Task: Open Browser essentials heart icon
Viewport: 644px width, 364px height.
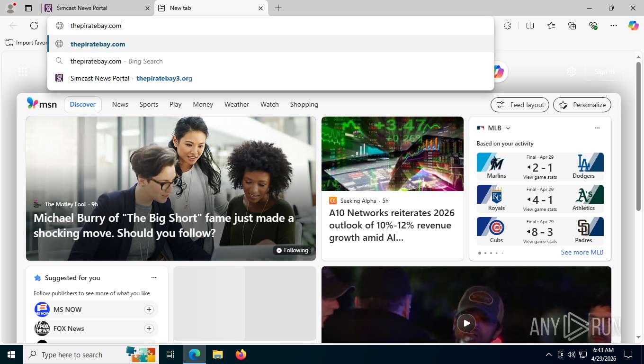Action: pos(593,26)
